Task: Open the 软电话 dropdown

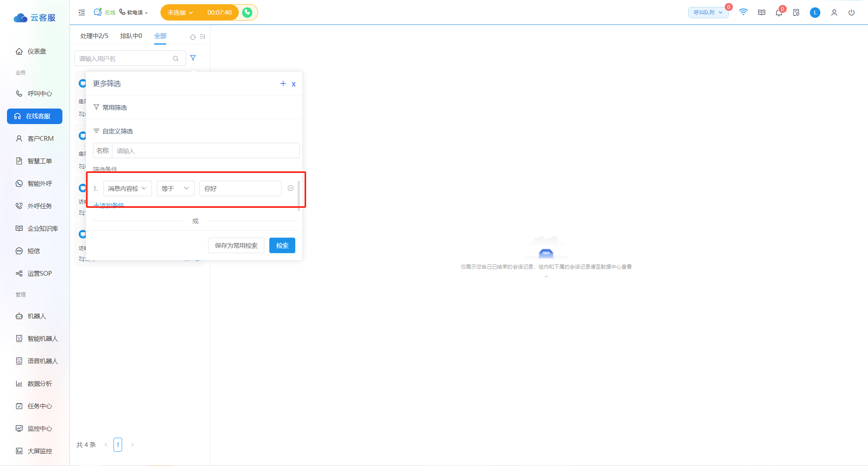Action: [133, 12]
